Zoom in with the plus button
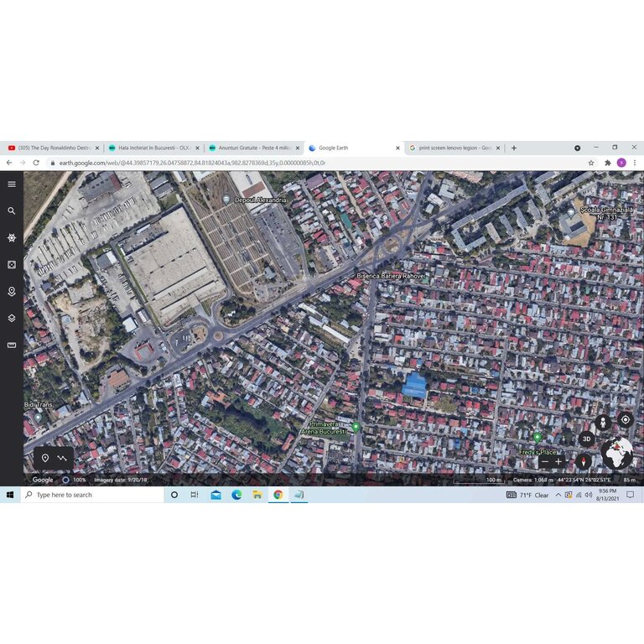Screen dimensions: 644x644 [x=558, y=462]
